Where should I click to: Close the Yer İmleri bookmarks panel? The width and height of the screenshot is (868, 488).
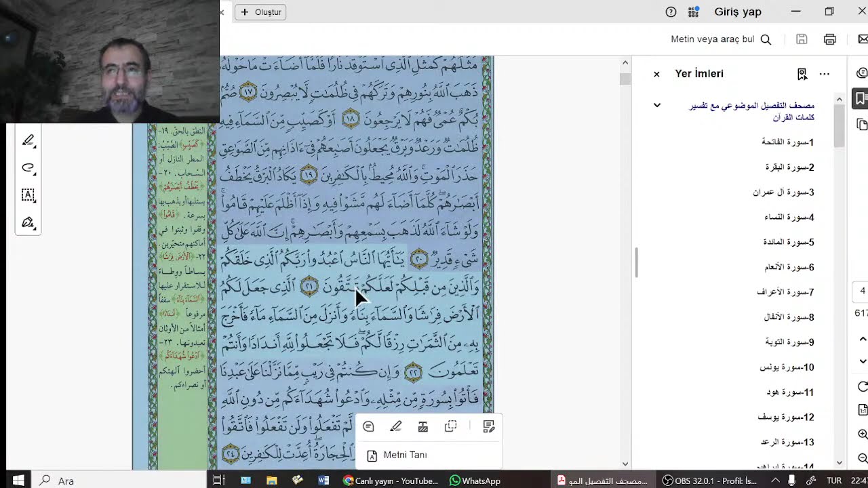[x=656, y=74]
